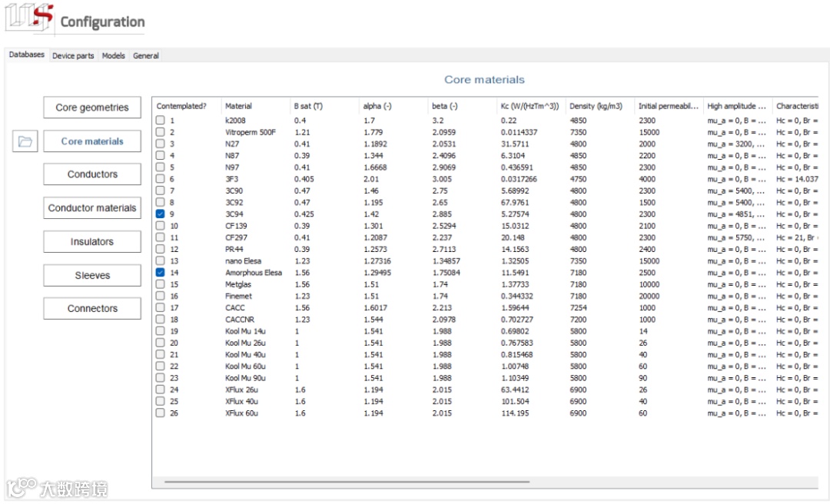Sort by the Material column header
Screen dimensions: 830x504
coord(255,106)
